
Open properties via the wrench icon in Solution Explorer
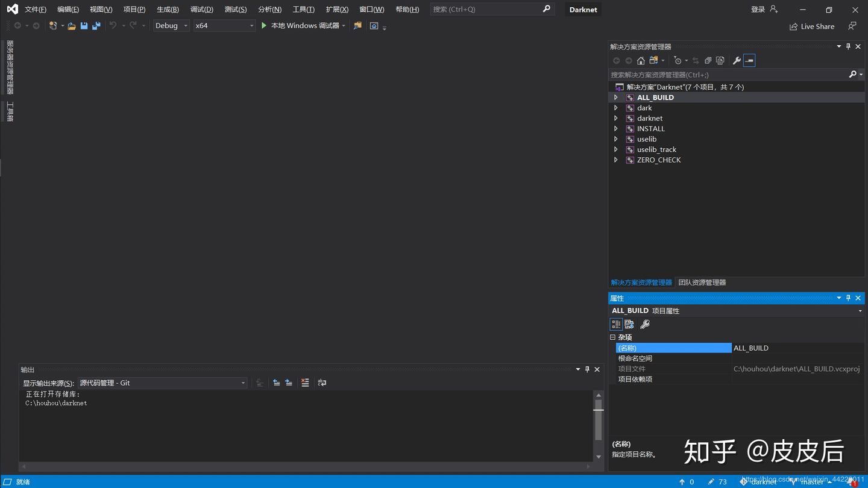point(737,60)
